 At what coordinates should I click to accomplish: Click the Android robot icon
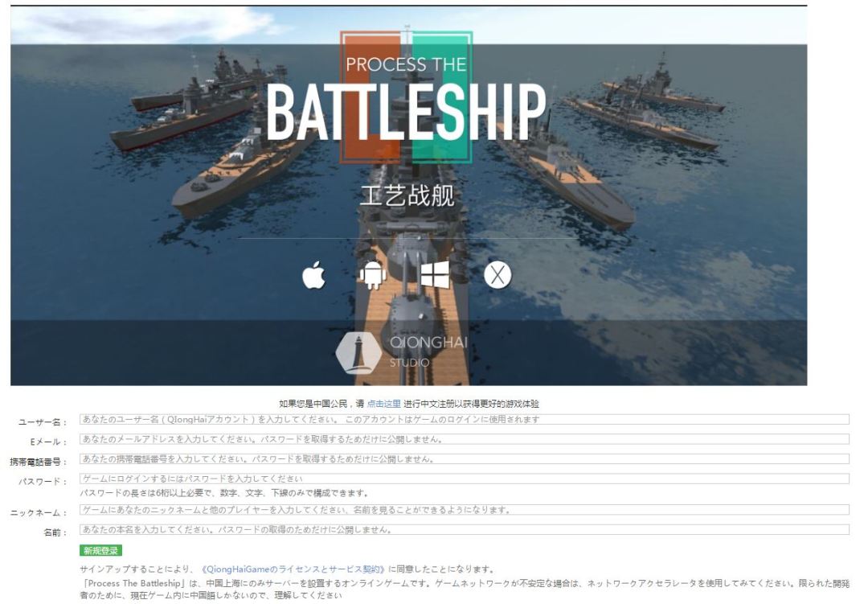coord(373,275)
